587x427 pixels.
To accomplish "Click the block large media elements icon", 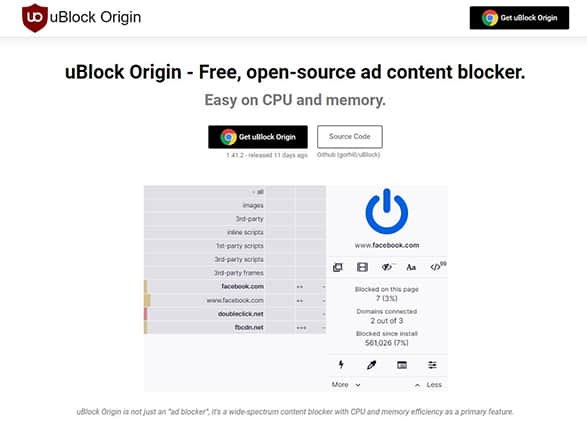I will click(362, 267).
